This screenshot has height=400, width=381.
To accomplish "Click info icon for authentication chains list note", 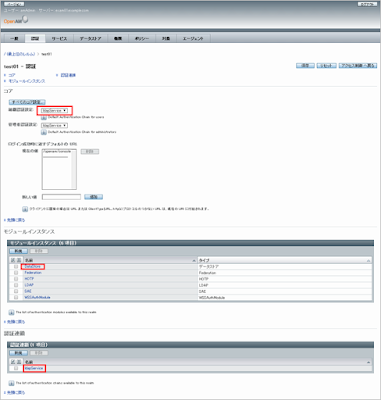I will (11, 383).
